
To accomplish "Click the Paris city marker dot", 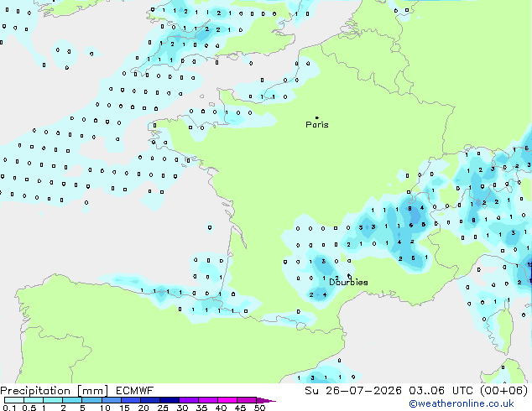I will pos(317,117).
